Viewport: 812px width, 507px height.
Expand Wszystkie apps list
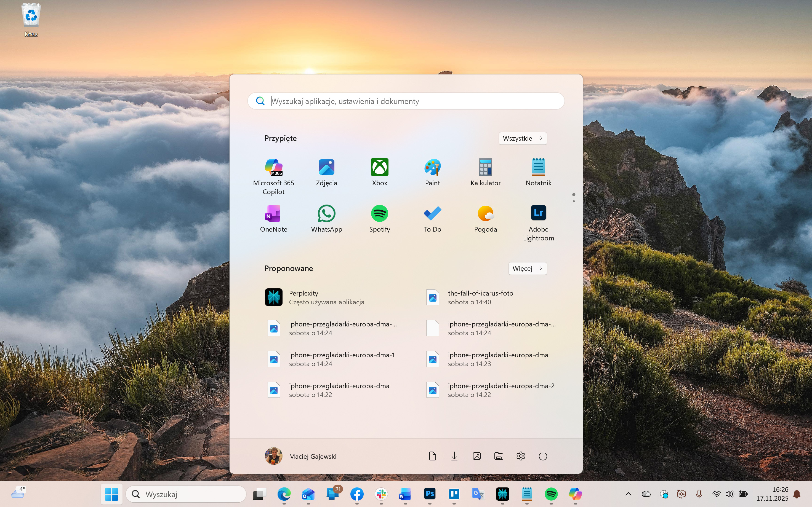tap(522, 138)
